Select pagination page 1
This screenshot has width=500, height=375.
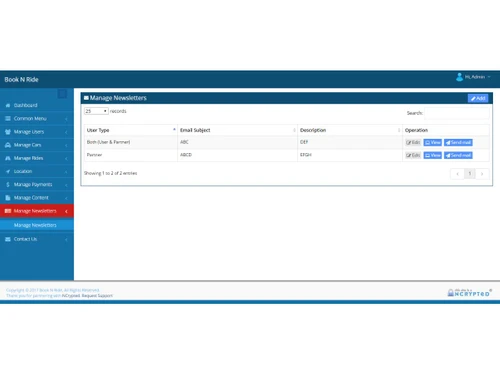470,174
